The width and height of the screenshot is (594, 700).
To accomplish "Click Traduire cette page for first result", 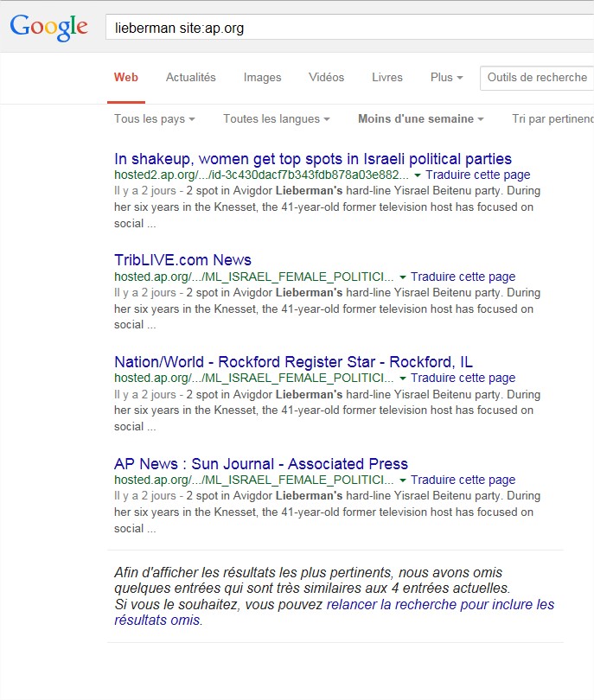I will pyautogui.click(x=478, y=175).
